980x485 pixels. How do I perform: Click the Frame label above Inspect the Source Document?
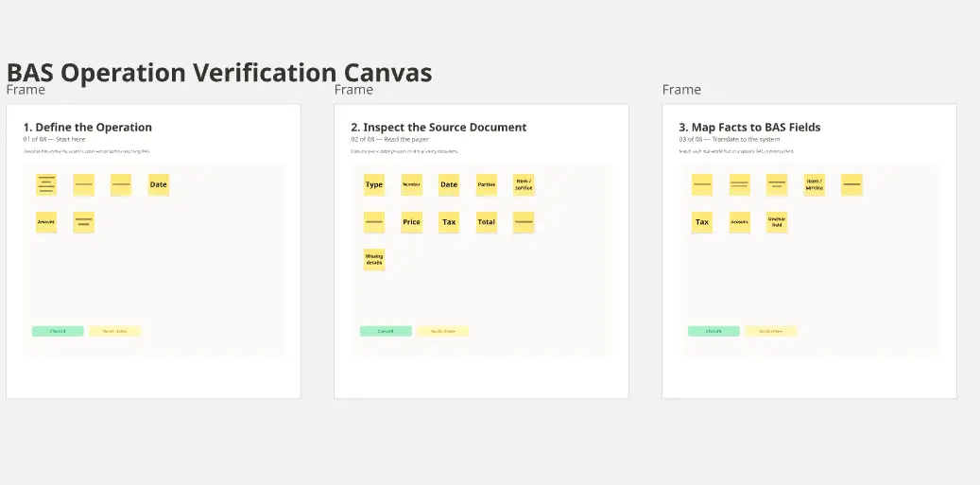click(353, 90)
